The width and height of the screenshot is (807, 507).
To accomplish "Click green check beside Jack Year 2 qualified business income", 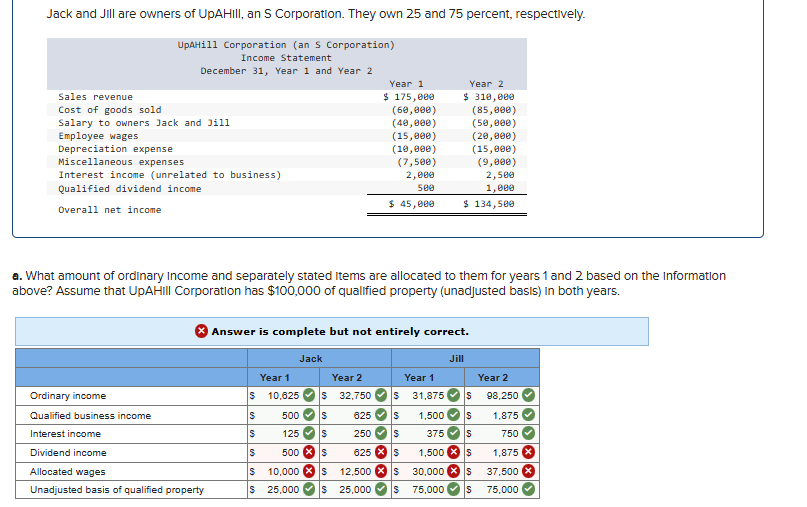I will click(x=381, y=415).
